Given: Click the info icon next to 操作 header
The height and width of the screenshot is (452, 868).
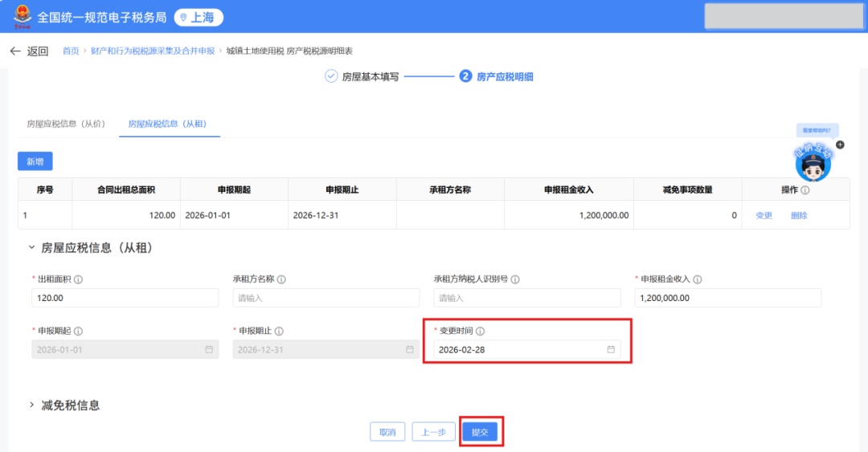Looking at the screenshot, I should coord(805,190).
